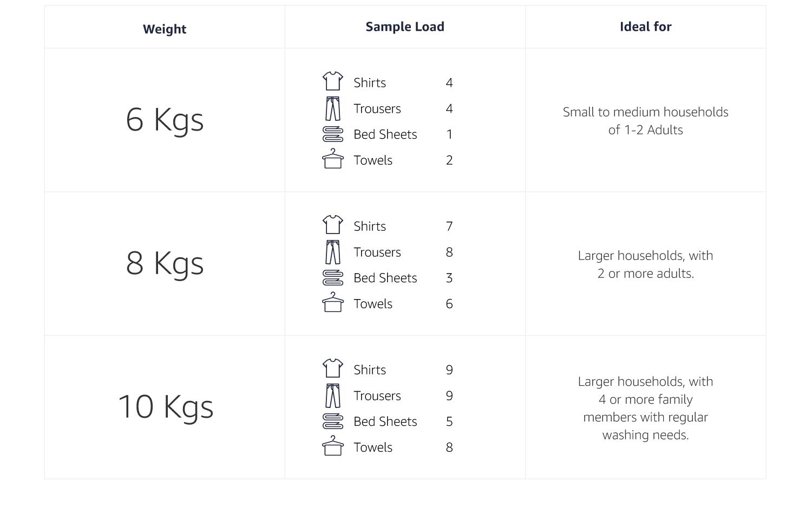Click the towels hanger icon in 8 Kgs row
Image resolution: width=812 pixels, height=506 pixels.
[x=332, y=303]
